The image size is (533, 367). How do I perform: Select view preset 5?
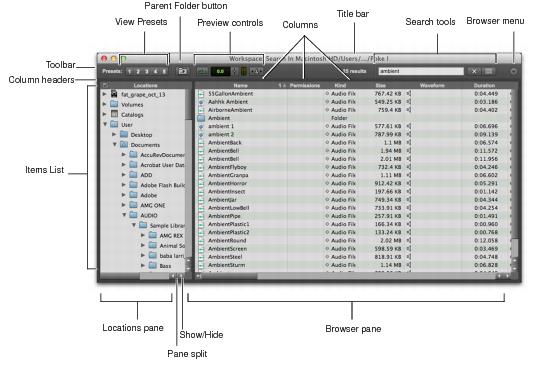click(164, 71)
